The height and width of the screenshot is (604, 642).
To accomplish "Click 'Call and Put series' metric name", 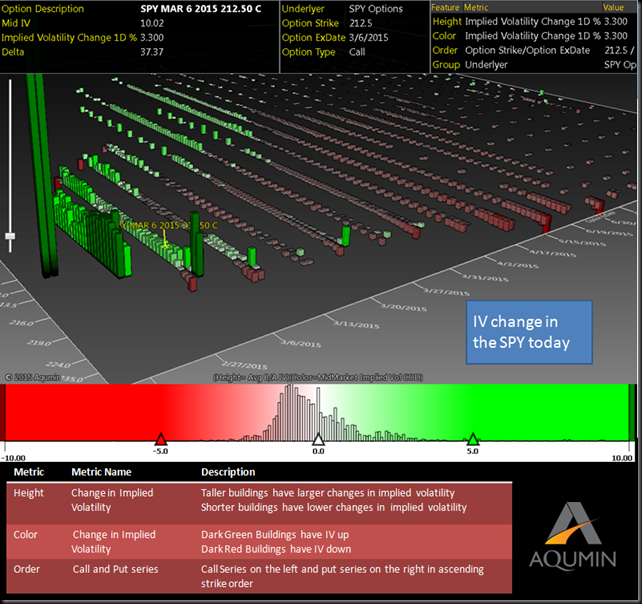I will coord(115,569).
